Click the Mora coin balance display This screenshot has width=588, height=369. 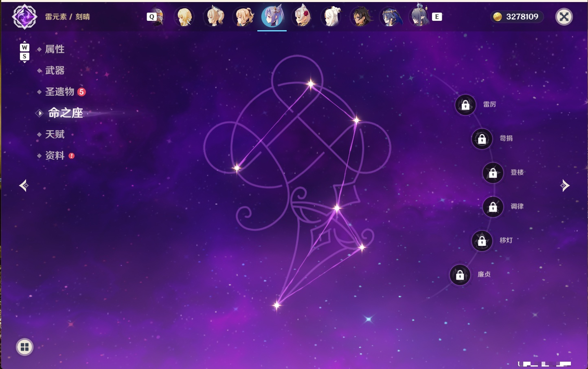click(x=516, y=17)
